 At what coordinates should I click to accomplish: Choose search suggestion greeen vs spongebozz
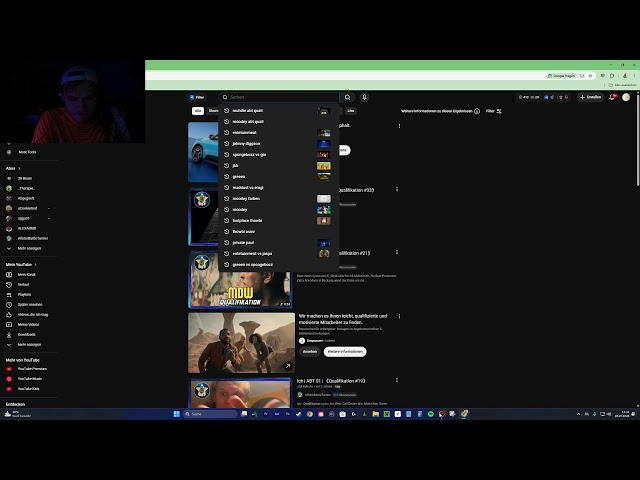(x=279, y=264)
